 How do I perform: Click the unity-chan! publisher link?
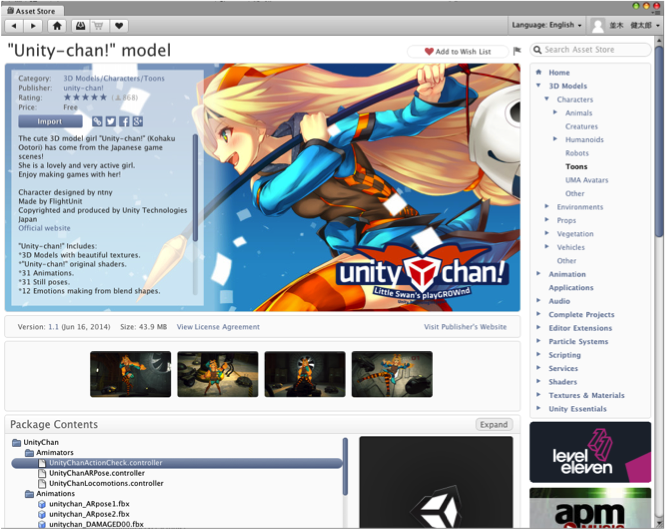pyautogui.click(x=83, y=88)
